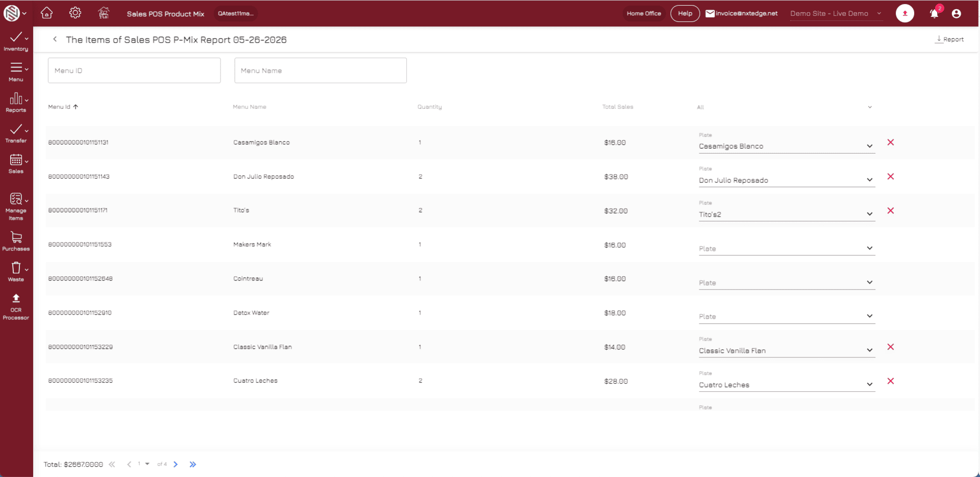980x477 pixels.
Task: Click the $38.00 total sales value
Action: click(616, 177)
